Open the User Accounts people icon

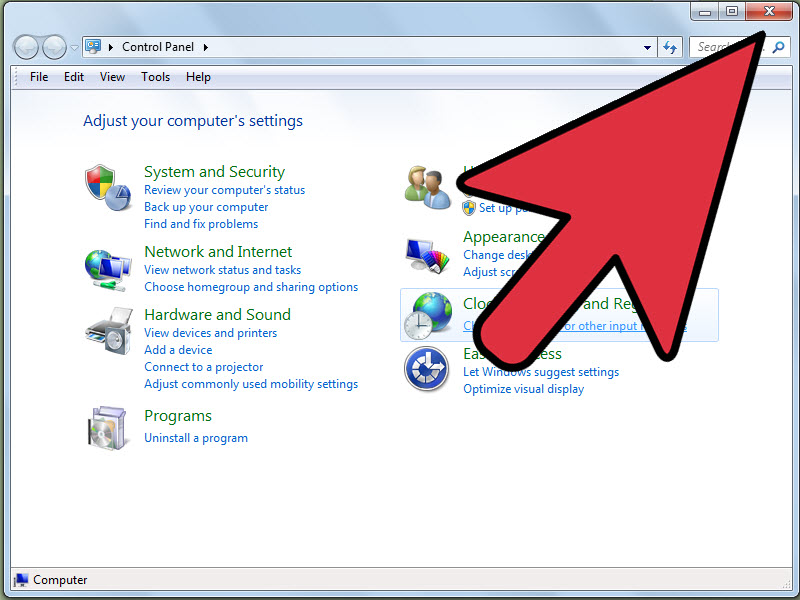pos(428,187)
